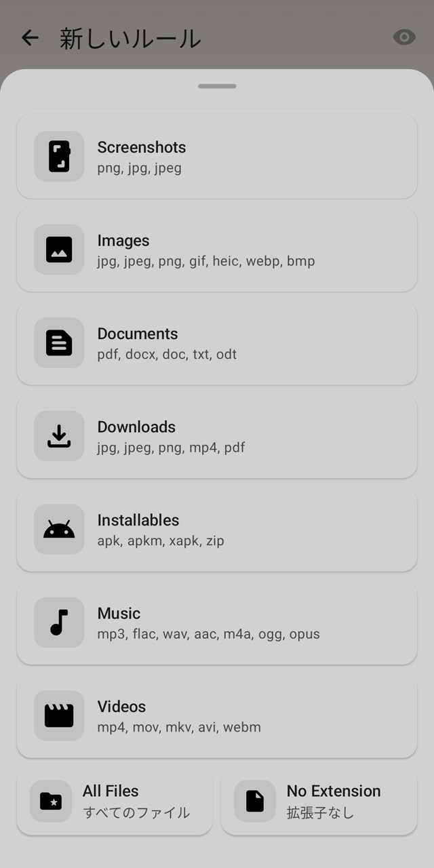Choose the Downloads arrow icon
This screenshot has height=868, width=434.
59,436
